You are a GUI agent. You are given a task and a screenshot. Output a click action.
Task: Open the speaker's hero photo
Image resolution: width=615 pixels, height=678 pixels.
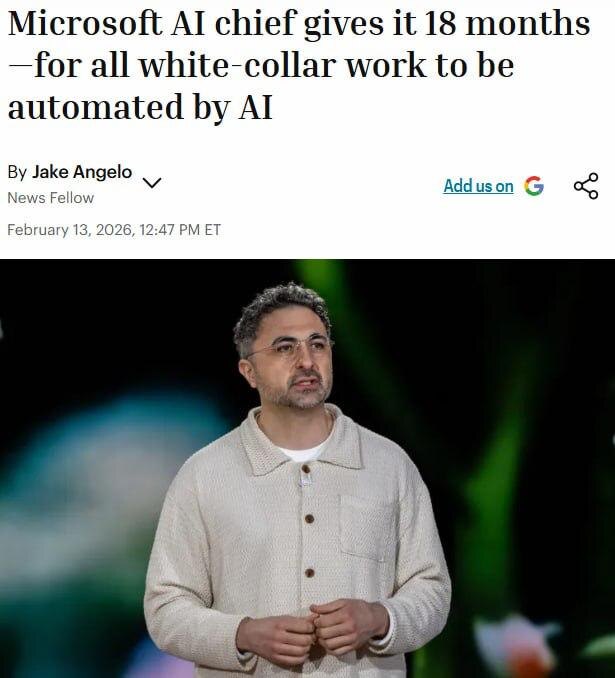click(308, 468)
